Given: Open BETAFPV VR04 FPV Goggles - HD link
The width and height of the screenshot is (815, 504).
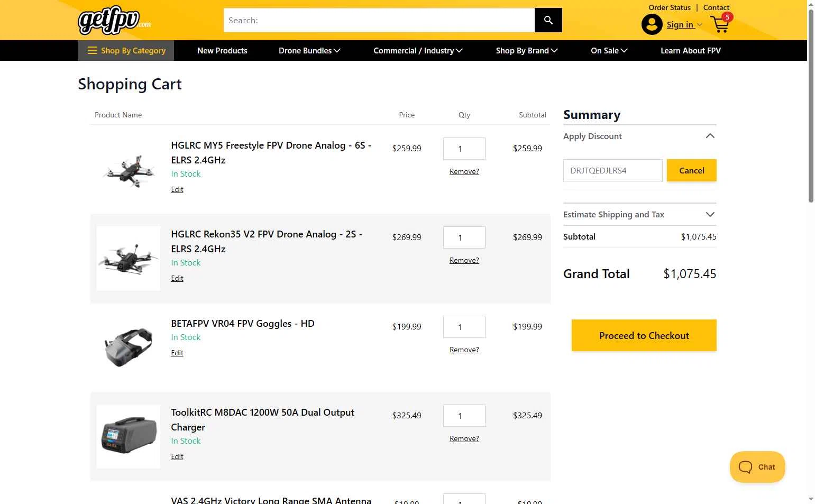Looking at the screenshot, I should [x=243, y=323].
